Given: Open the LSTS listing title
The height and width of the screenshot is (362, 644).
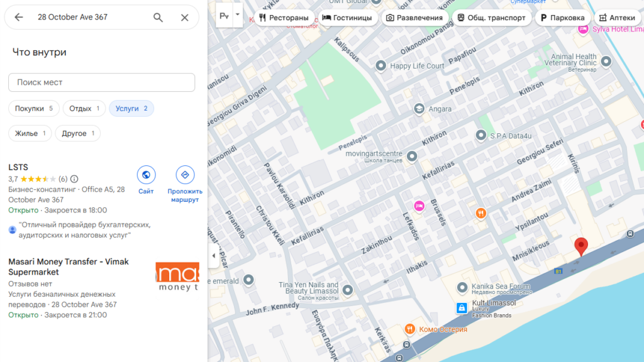Looking at the screenshot, I should coord(18,167).
